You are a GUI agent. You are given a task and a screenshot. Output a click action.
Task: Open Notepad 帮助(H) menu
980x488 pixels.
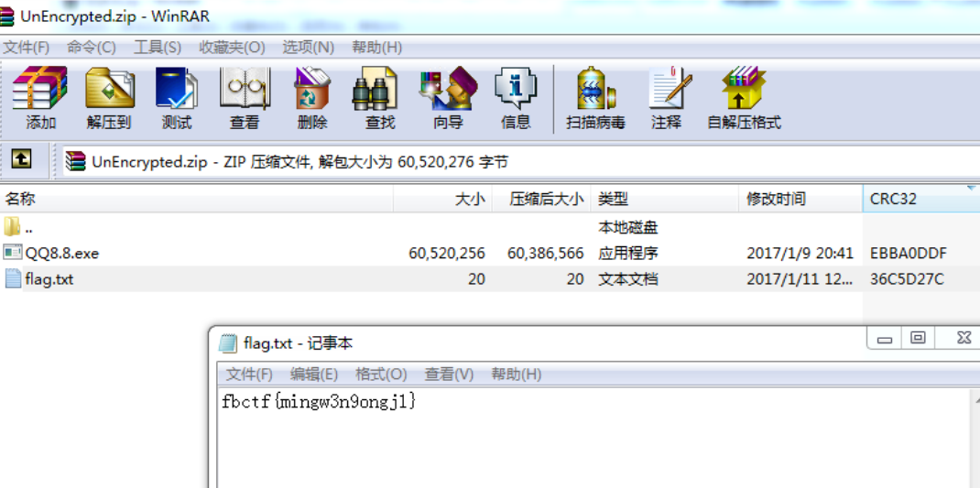coord(517,374)
